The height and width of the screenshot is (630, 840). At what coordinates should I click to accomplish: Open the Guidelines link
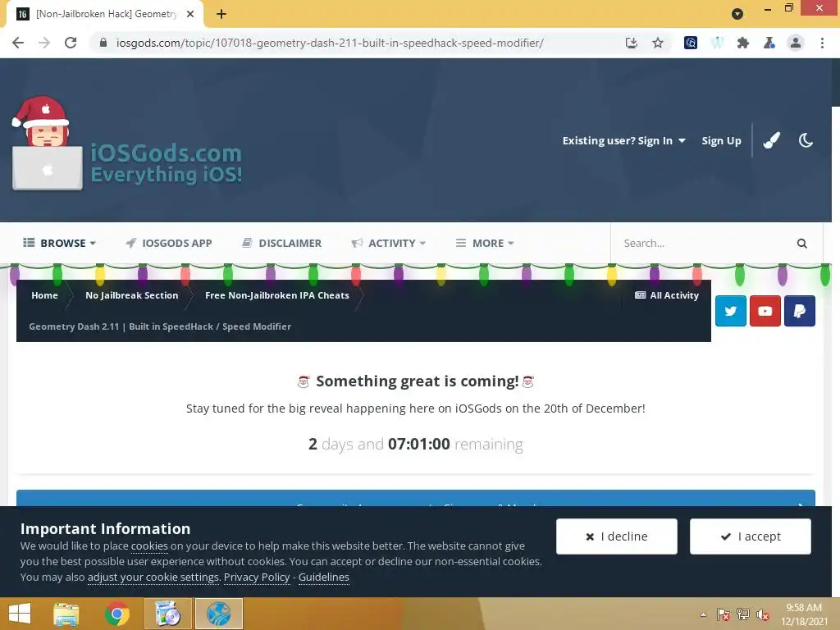tap(323, 577)
